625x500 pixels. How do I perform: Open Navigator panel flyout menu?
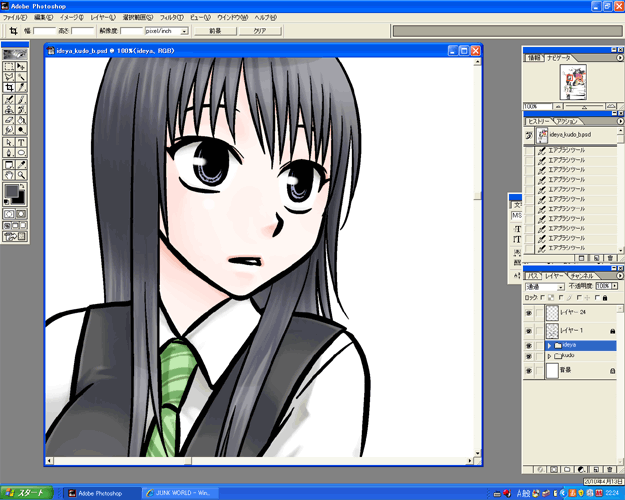(620, 58)
